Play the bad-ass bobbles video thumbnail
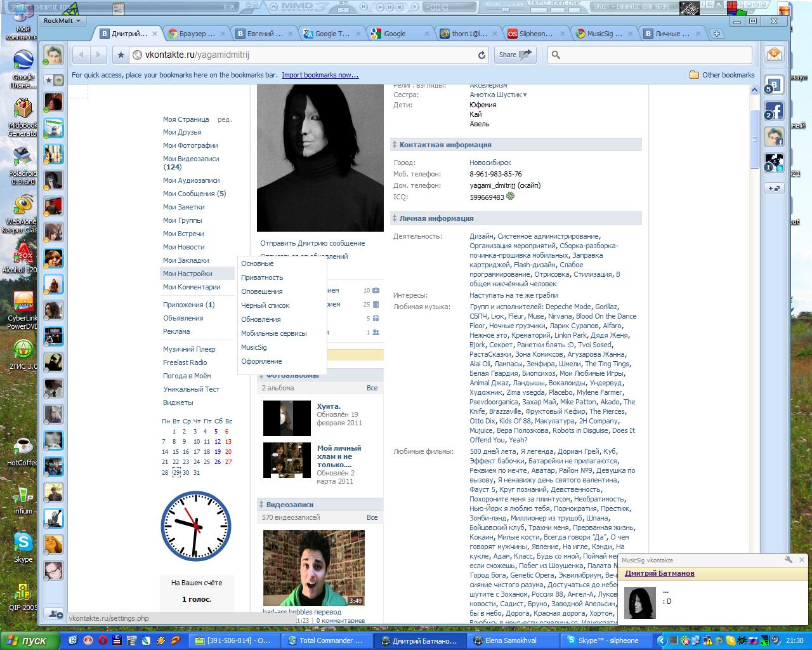Screen dimensions: 812x650 click(x=314, y=568)
